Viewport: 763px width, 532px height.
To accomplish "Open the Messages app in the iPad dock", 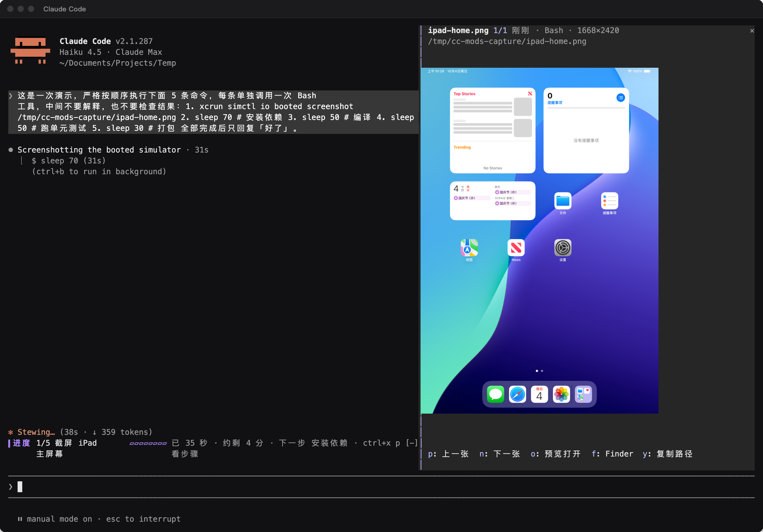I will (x=495, y=394).
